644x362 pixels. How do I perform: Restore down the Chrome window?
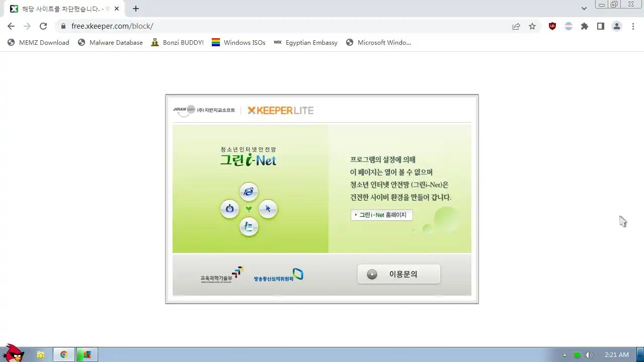(614, 5)
